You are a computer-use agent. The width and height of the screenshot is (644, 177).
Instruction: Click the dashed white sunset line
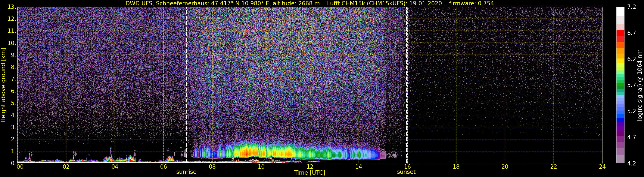[407, 85]
